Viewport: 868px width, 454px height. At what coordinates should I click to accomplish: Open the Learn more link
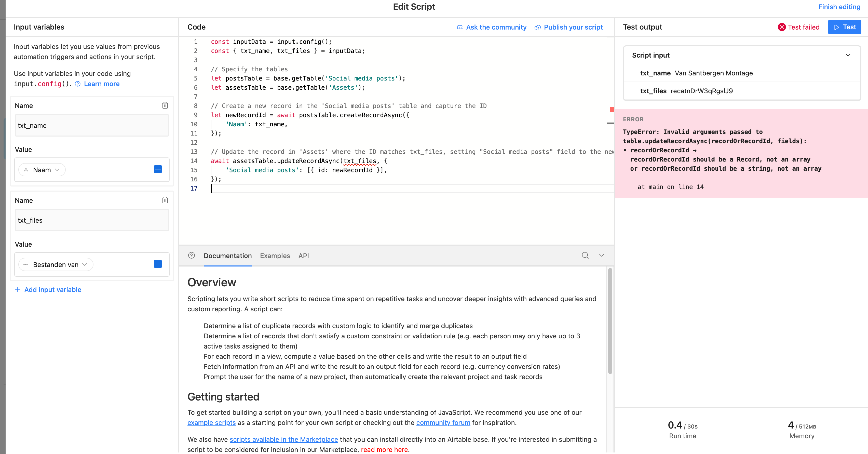point(101,84)
